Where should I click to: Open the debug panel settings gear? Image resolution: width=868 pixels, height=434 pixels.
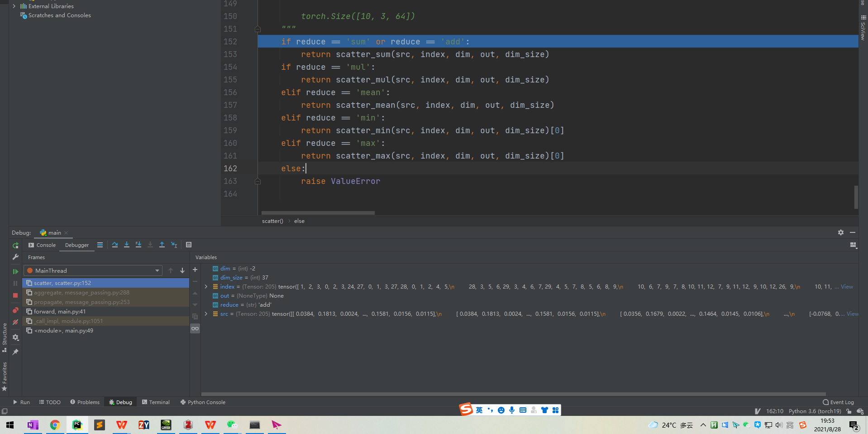(15, 338)
